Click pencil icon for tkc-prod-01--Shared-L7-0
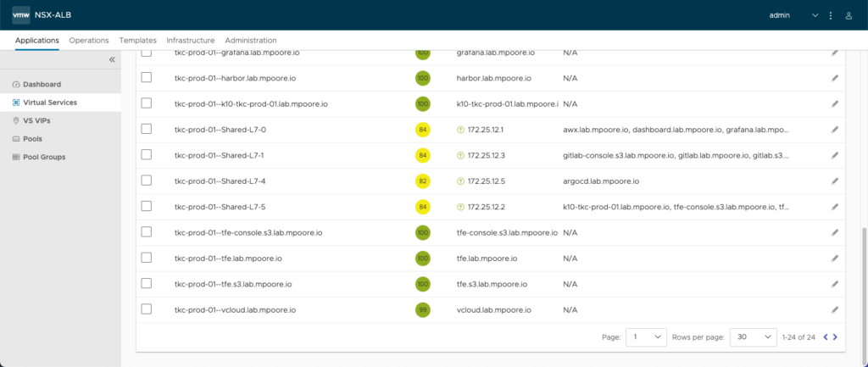 835,130
